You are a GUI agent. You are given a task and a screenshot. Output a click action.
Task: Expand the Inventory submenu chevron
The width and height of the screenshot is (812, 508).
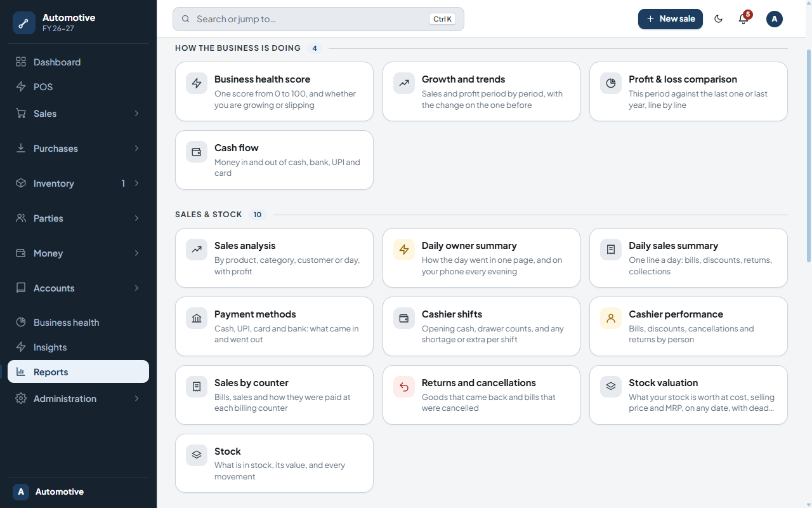pos(136,184)
